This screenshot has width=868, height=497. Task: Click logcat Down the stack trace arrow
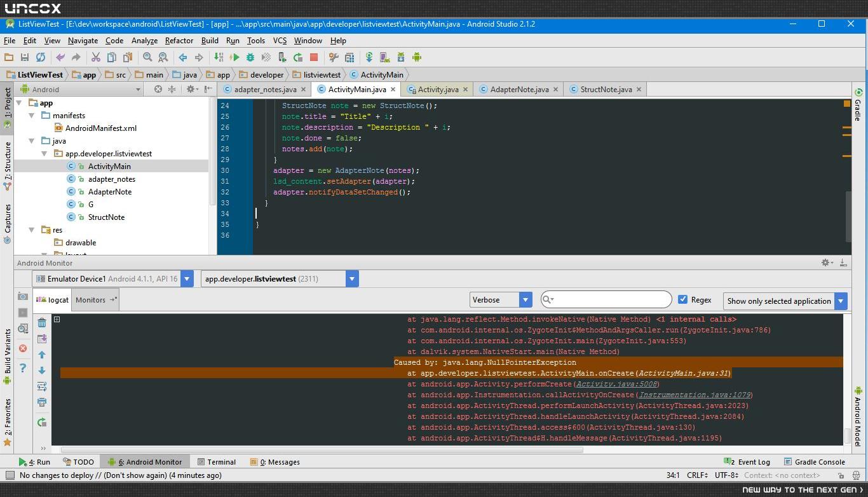point(42,371)
